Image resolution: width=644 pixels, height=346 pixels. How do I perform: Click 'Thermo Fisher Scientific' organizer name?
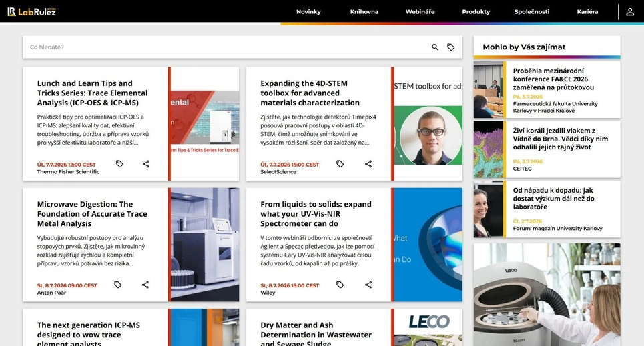(68, 172)
